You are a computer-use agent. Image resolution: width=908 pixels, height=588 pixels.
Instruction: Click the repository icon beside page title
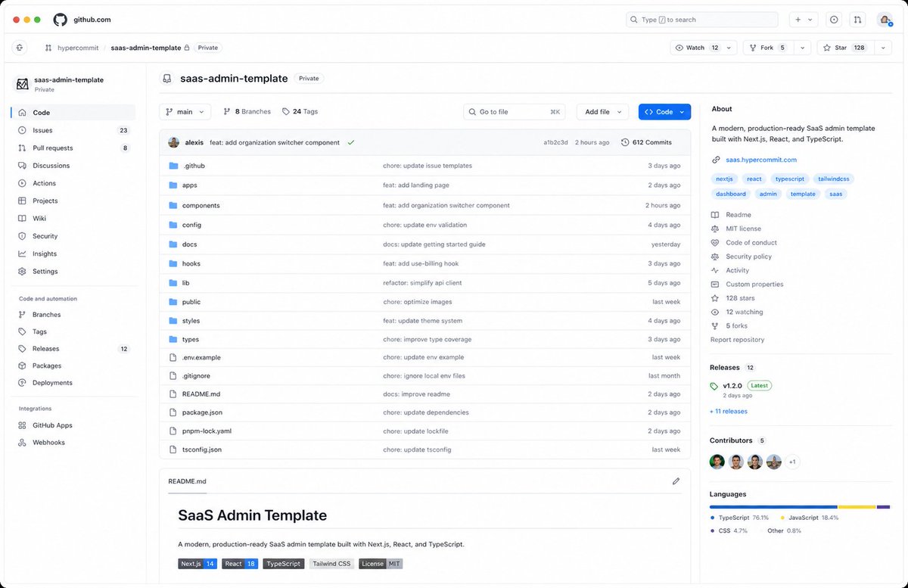167,79
